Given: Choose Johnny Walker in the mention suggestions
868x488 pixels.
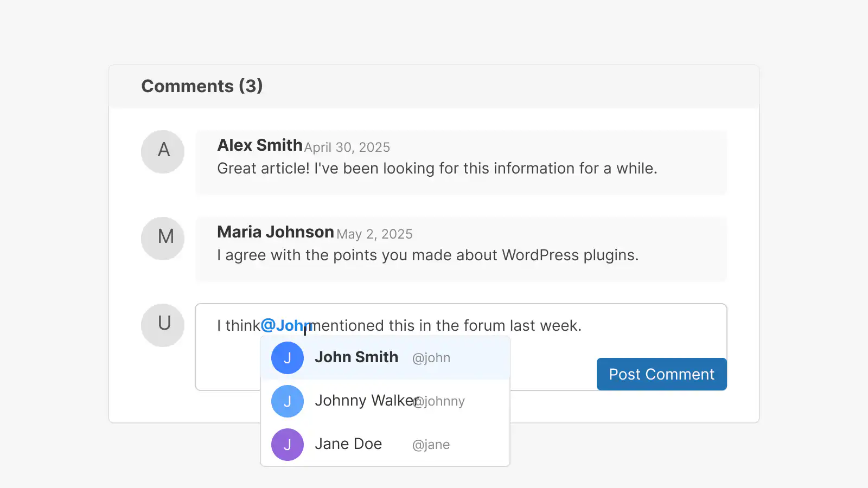Looking at the screenshot, I should point(363,401).
